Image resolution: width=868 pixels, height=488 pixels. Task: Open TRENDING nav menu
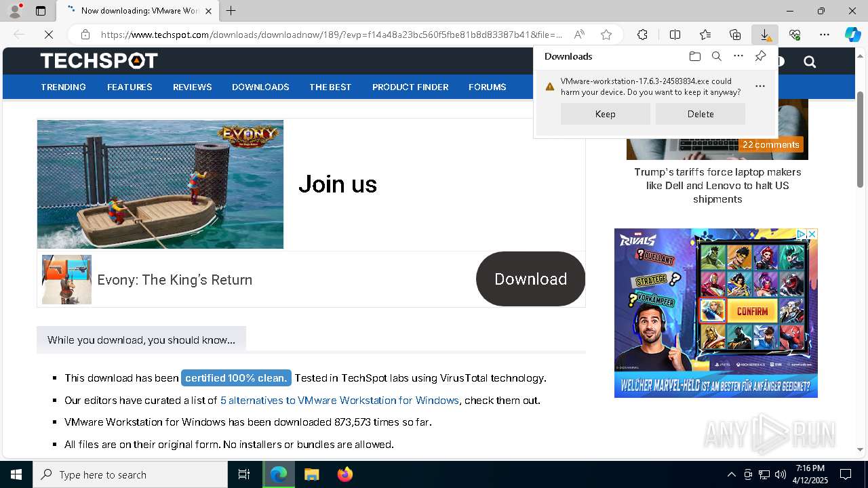[x=63, y=87]
